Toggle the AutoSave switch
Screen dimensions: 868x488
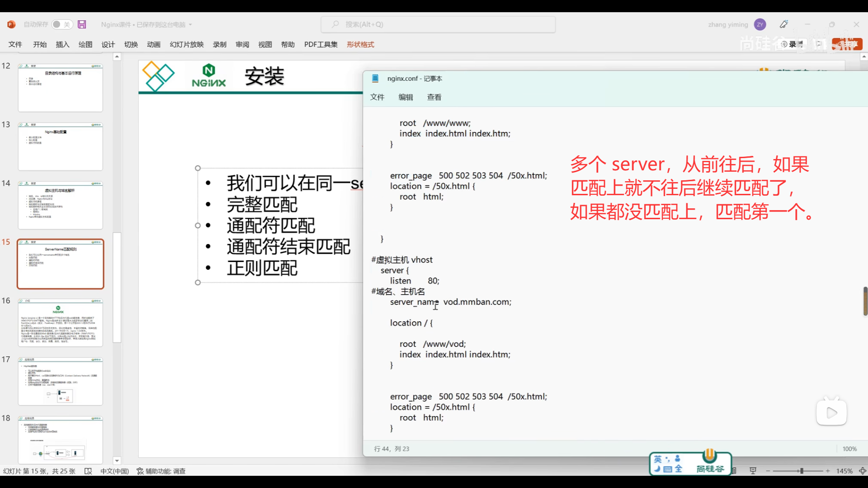pyautogui.click(x=61, y=24)
